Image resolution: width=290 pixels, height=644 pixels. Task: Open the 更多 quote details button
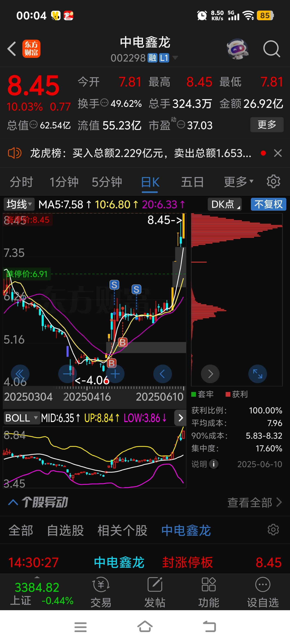pyautogui.click(x=267, y=124)
